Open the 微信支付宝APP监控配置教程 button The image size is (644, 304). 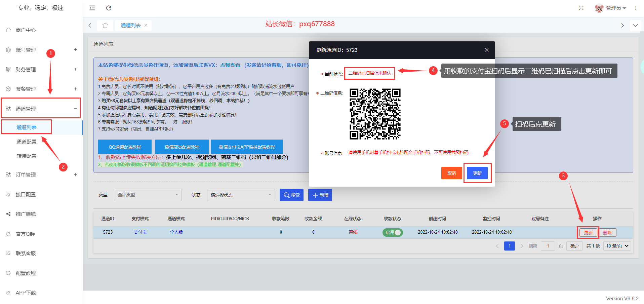click(x=247, y=147)
